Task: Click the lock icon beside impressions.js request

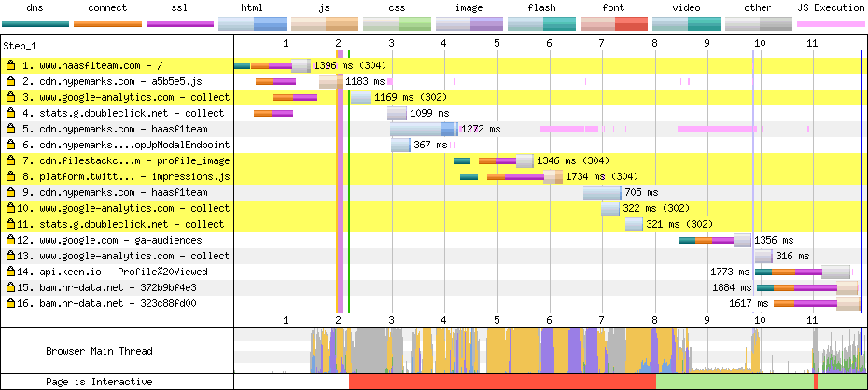Action: 10,176
